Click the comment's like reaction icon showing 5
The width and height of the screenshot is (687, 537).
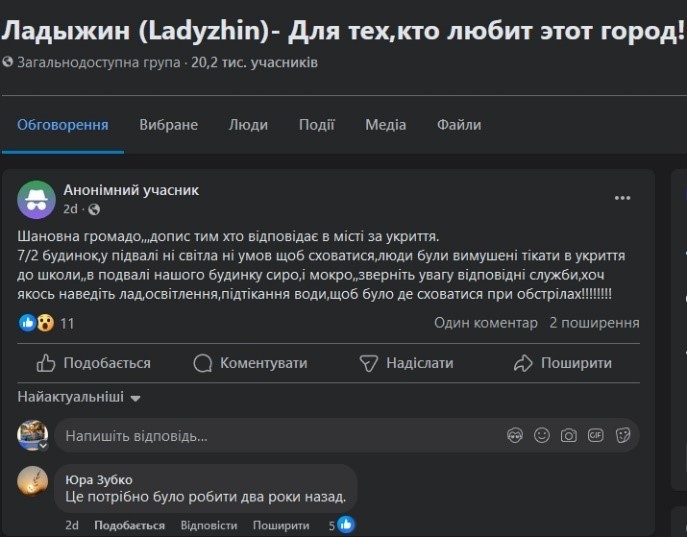point(346,524)
